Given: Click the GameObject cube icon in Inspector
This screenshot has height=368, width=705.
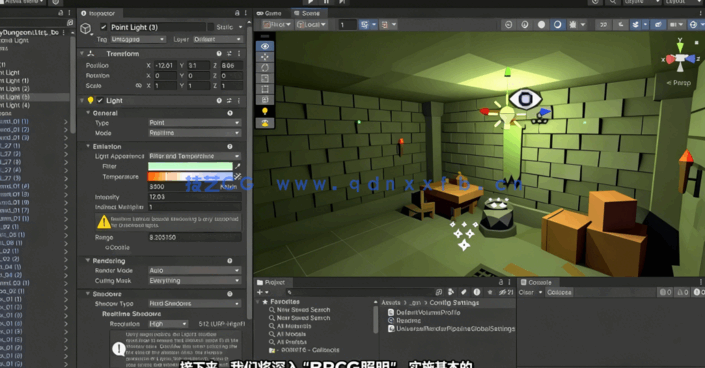Looking at the screenshot, I should click(86, 29).
